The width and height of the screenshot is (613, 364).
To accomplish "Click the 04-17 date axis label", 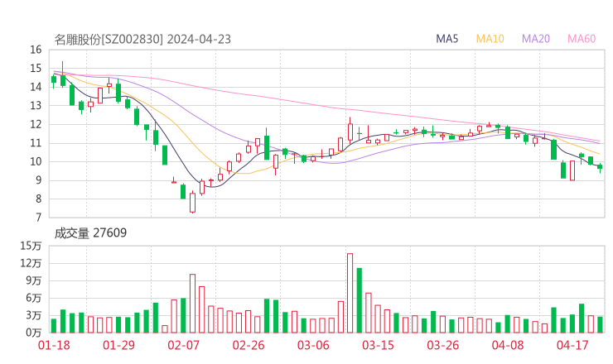I will pyautogui.click(x=572, y=345).
